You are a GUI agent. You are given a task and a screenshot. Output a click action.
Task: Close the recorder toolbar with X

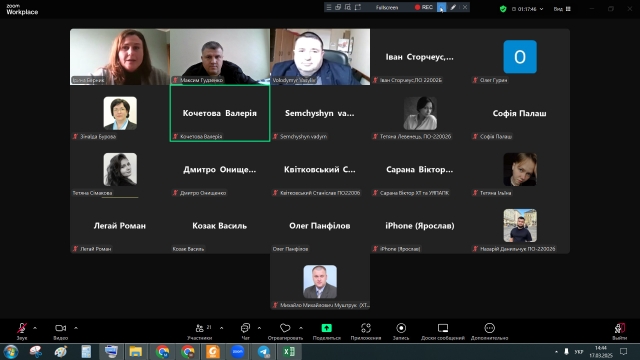click(x=465, y=7)
